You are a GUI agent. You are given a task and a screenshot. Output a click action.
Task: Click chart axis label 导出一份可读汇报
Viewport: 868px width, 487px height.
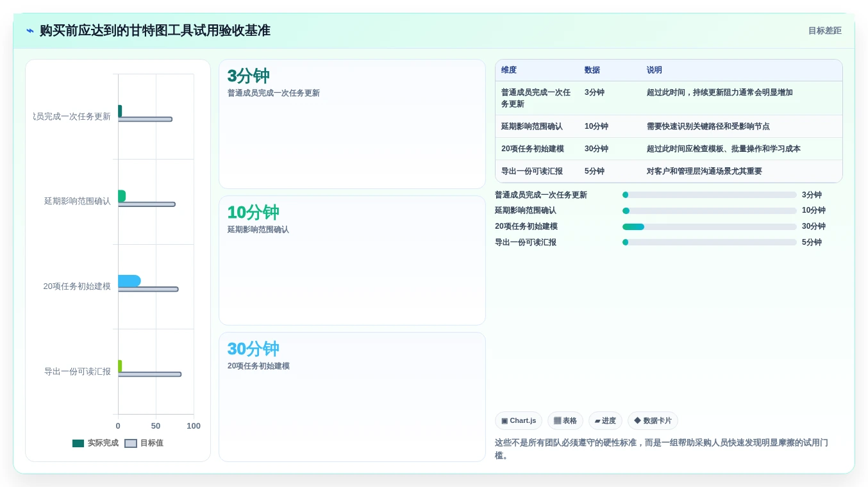[78, 372]
